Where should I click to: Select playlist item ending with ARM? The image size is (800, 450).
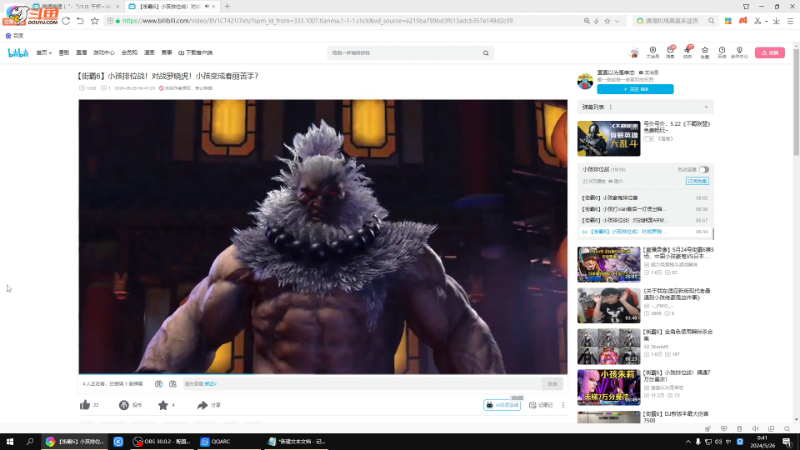tap(645, 220)
